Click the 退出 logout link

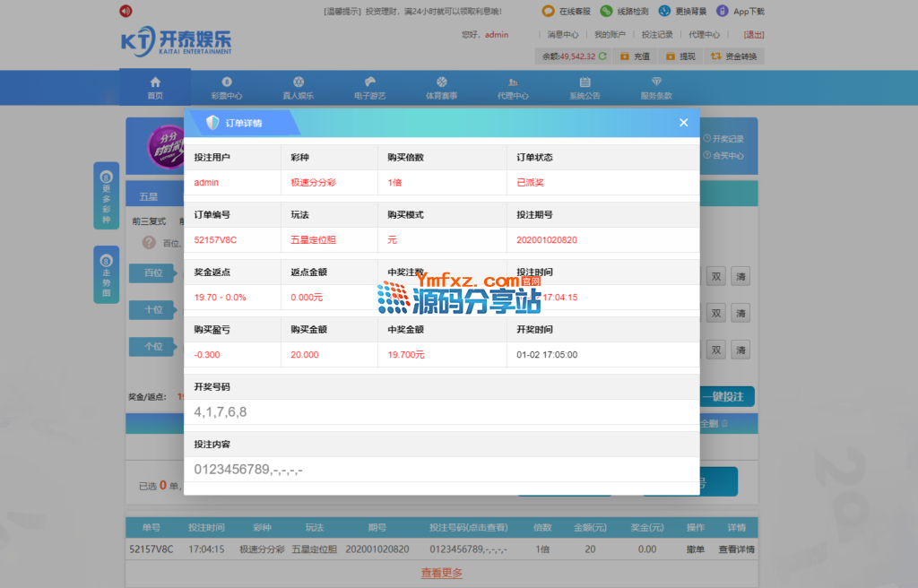click(x=754, y=35)
